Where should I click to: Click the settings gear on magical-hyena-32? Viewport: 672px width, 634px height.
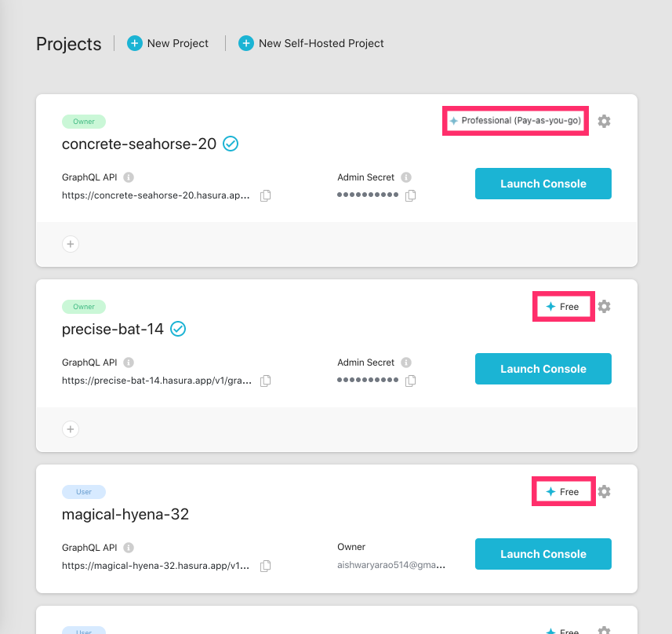click(x=604, y=491)
